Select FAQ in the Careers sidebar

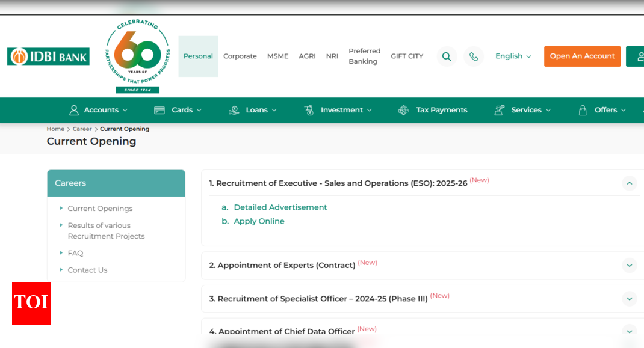75,252
